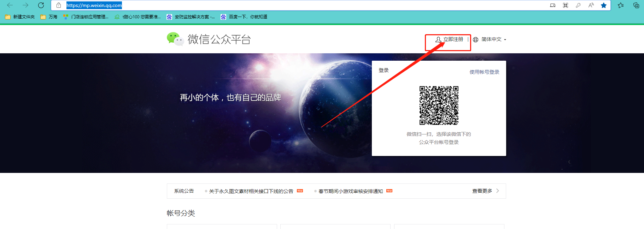Open 百度一下，你就知道 bookmark
This screenshot has height=229, width=644.
click(244, 17)
